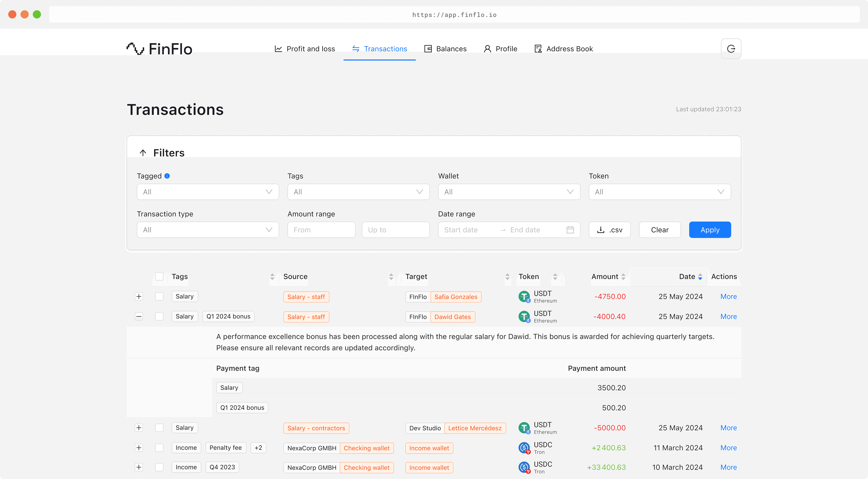Open the Token filter dropdown
This screenshot has width=868, height=479.
[x=660, y=192]
